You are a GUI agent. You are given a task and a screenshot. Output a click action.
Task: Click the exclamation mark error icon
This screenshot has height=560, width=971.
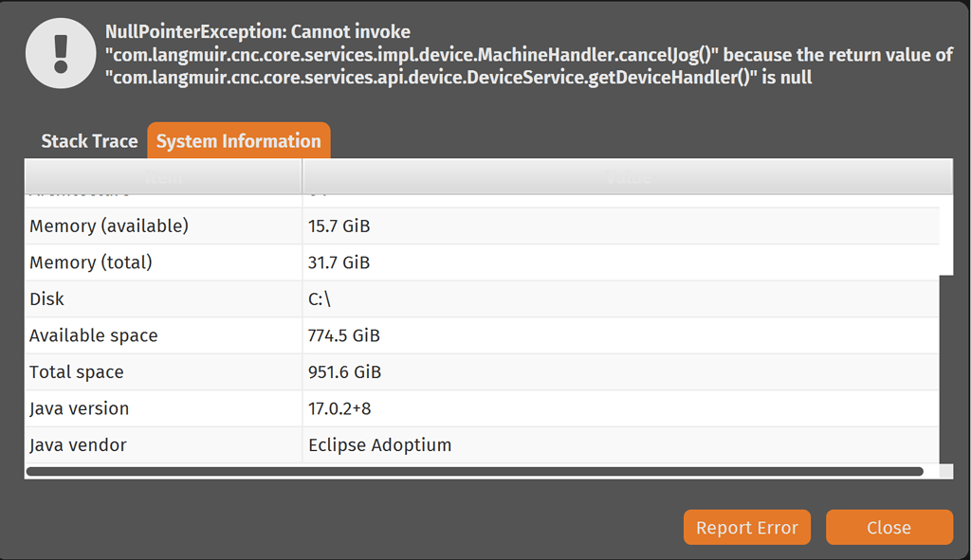click(x=62, y=54)
